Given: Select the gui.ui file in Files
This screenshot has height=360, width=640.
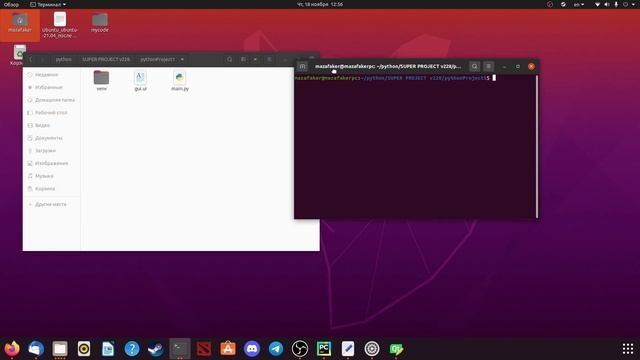Looking at the screenshot, I should point(140,80).
